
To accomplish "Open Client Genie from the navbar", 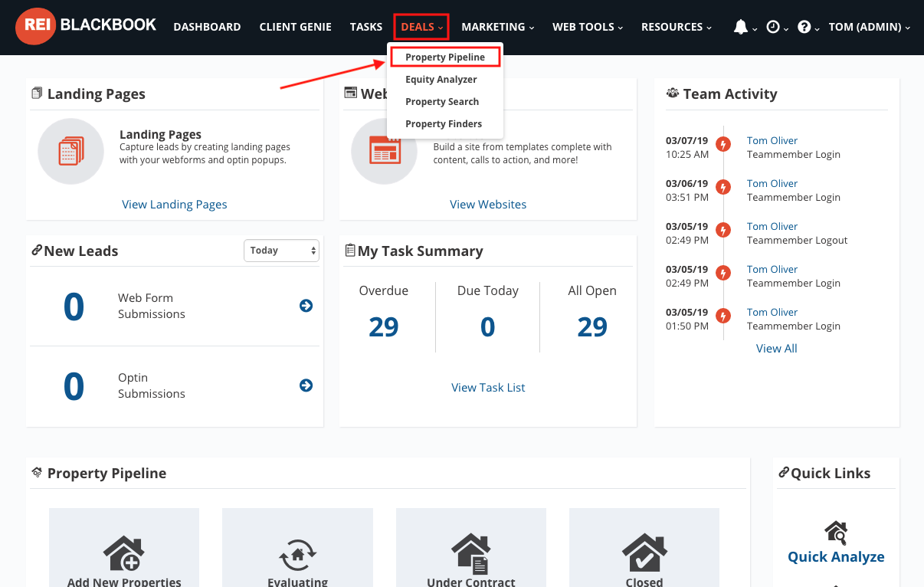I will [x=296, y=27].
